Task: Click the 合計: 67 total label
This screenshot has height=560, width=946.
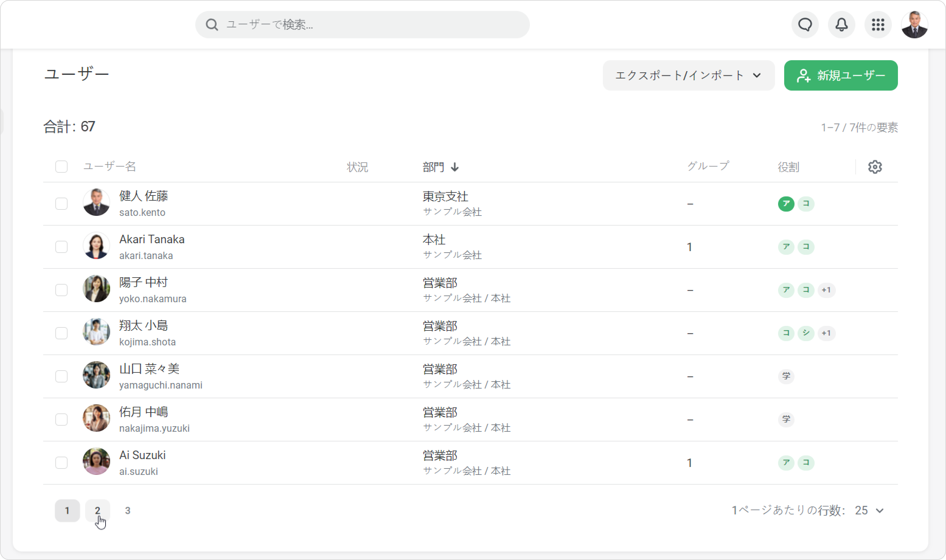Action: tap(69, 126)
